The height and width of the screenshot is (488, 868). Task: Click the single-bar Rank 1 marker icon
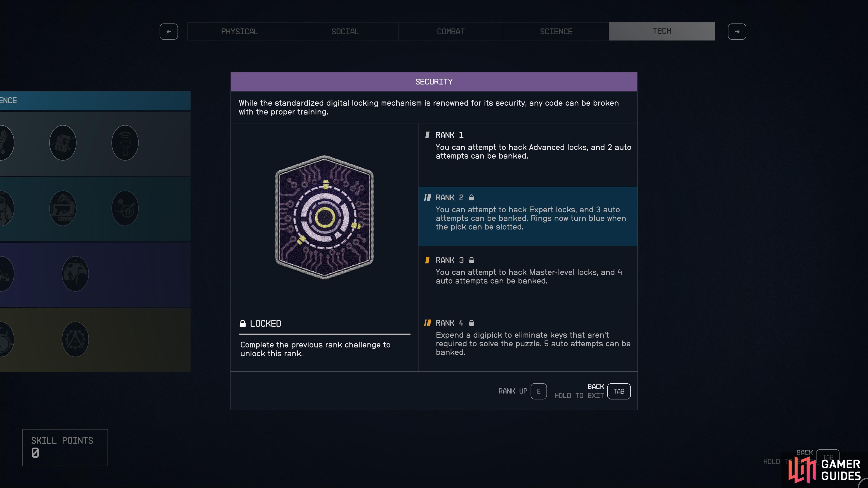[x=427, y=135]
